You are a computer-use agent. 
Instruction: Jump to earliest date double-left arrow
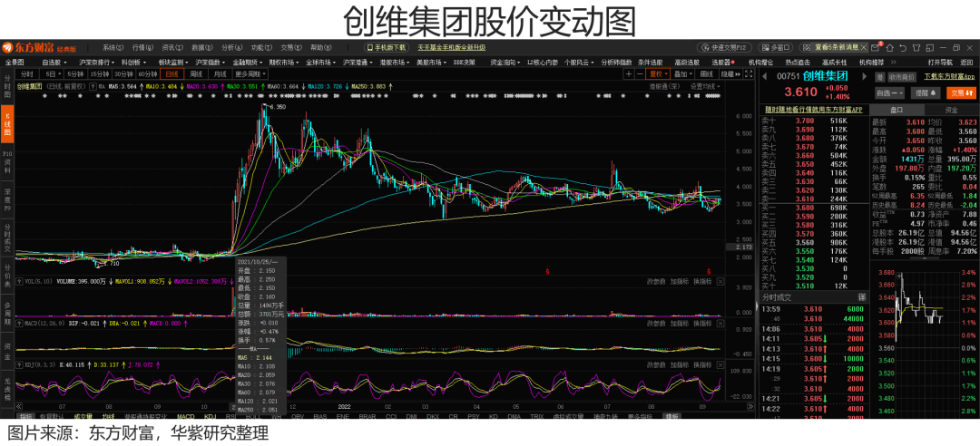pyautogui.click(x=19, y=407)
